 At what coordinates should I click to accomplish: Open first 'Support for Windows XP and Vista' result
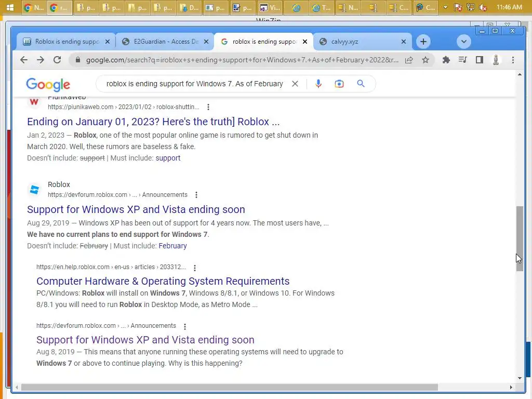(x=136, y=209)
